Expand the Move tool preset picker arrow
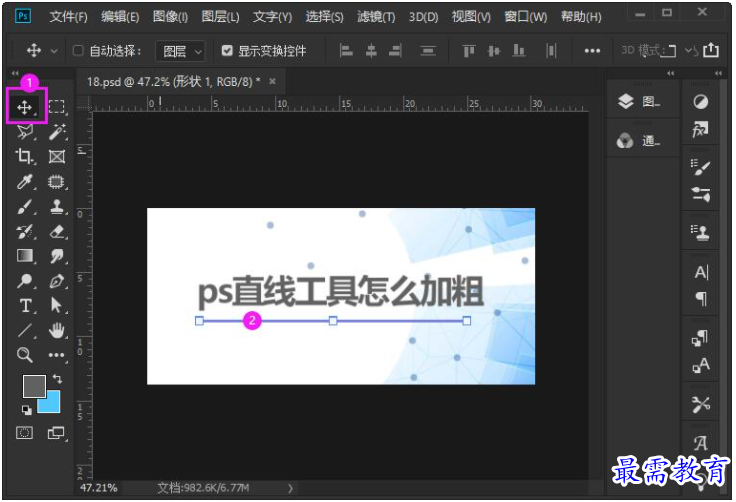This screenshot has width=736, height=502. coord(54,51)
